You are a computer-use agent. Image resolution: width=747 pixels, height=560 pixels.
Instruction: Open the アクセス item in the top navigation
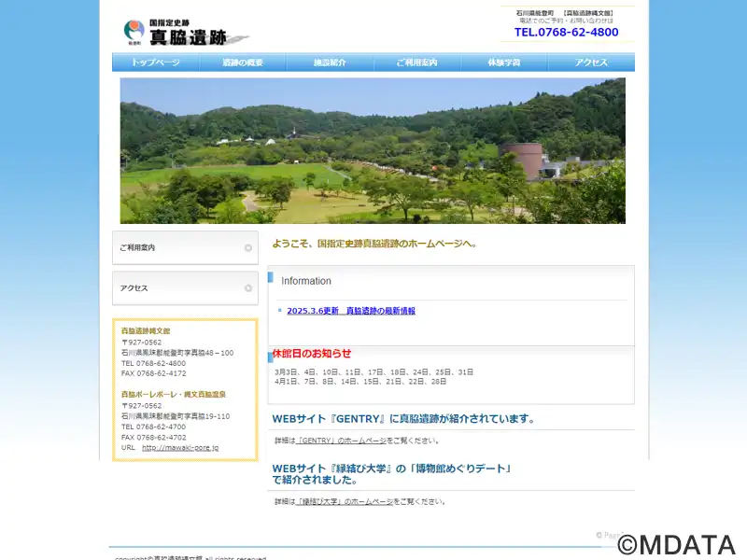coord(591,63)
